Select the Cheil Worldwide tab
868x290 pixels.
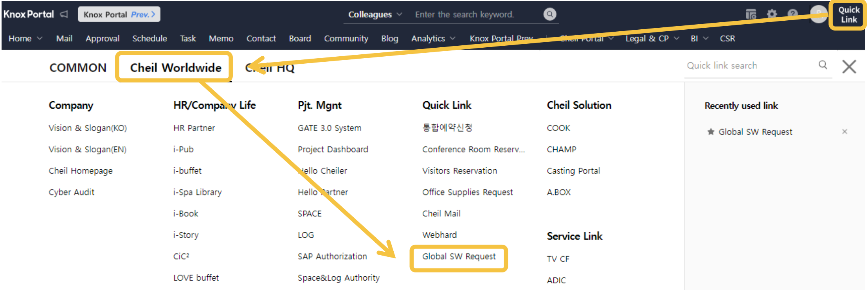point(176,68)
